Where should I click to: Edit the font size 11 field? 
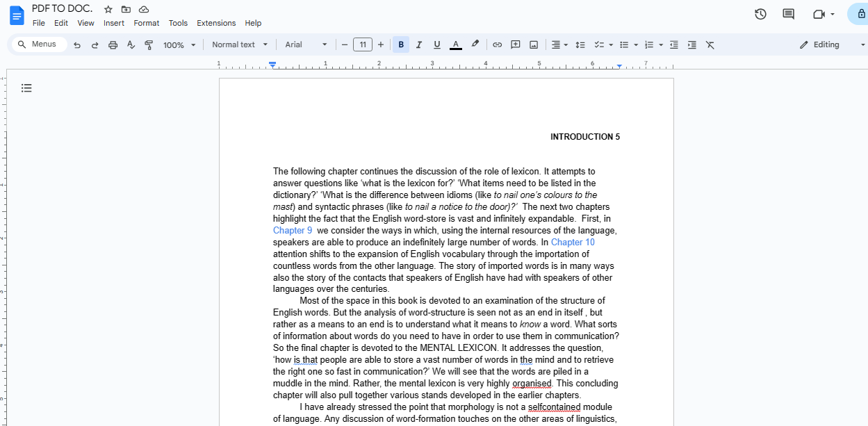363,44
